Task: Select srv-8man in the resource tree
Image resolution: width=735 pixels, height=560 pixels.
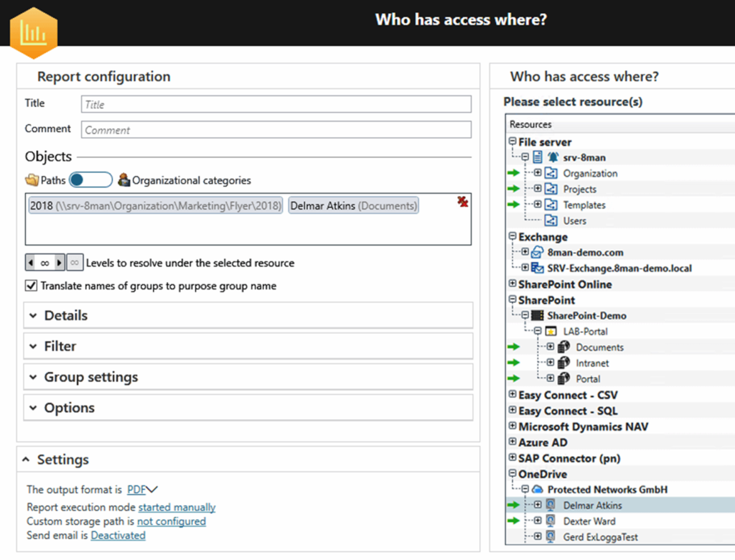Action: click(x=584, y=157)
